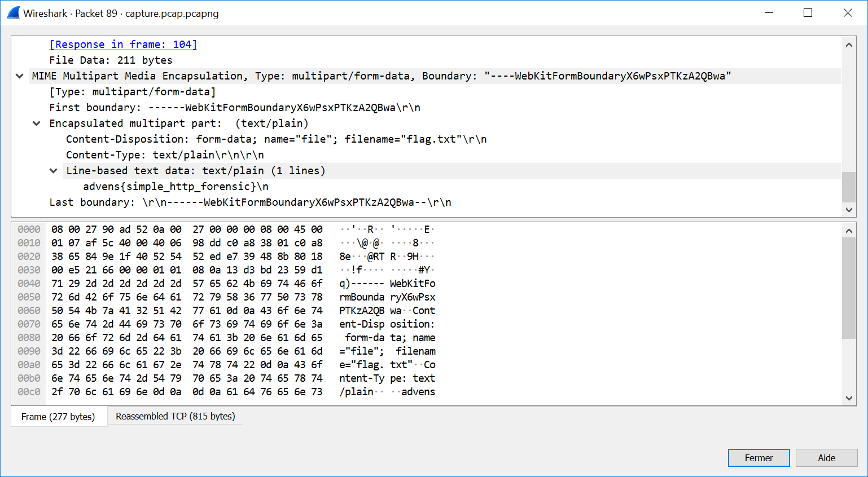Collapse the Encapsulated multipart part node

coord(37,123)
